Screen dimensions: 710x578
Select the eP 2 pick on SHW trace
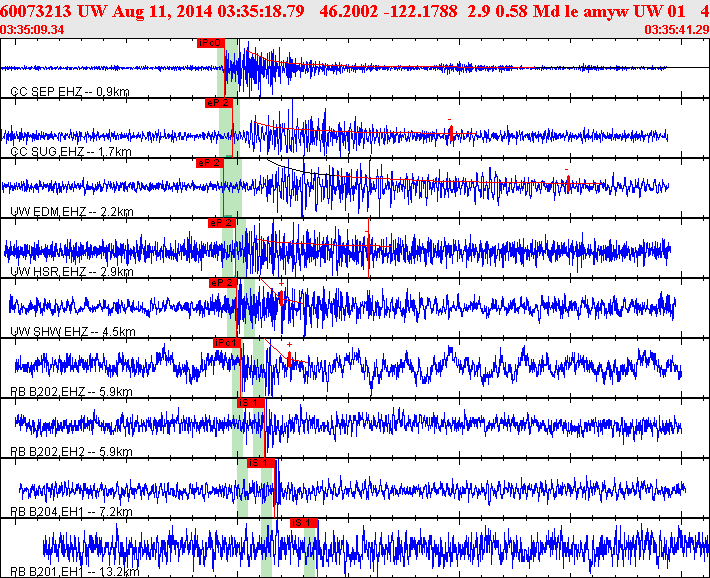point(223,283)
